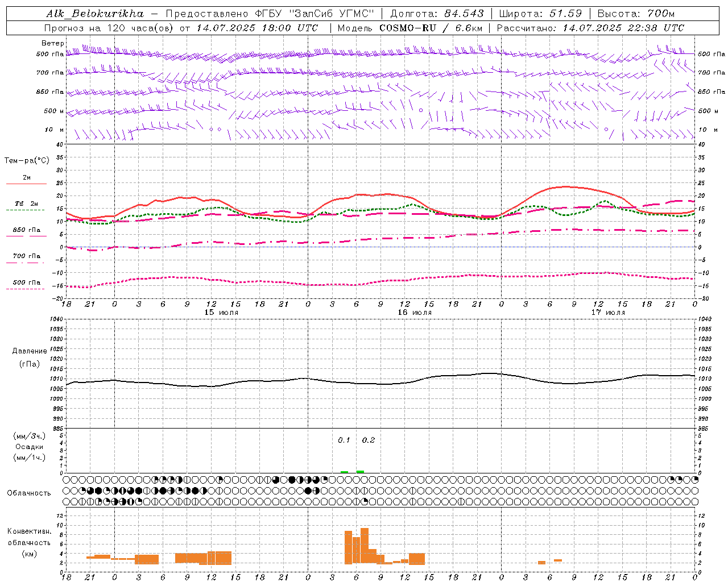Click the 15 июля date label

click(221, 313)
